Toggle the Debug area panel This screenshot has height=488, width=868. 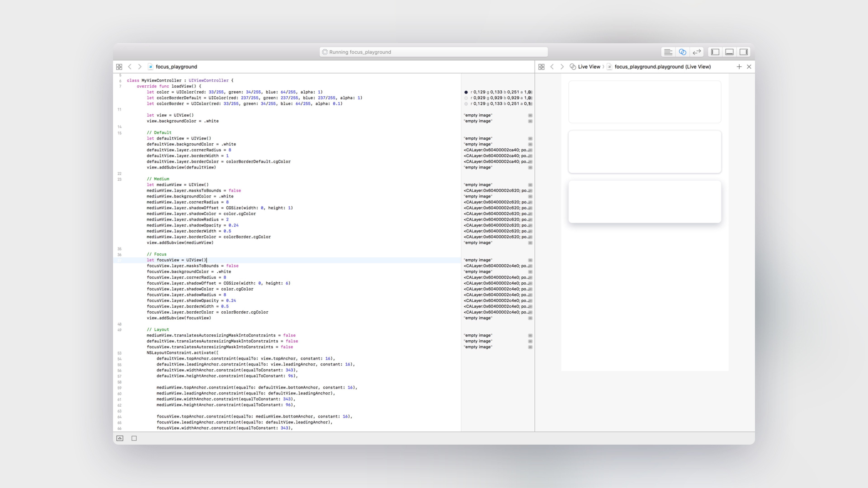(x=729, y=52)
